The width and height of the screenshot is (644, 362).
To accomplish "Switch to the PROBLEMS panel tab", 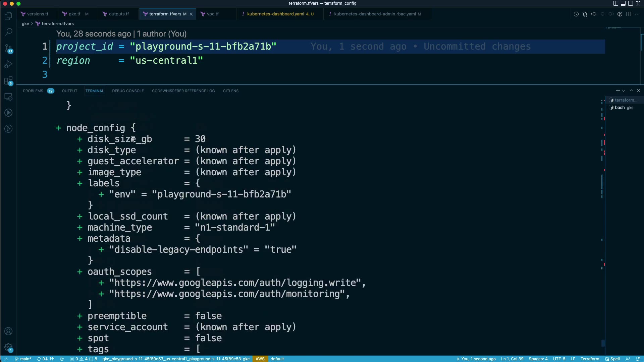I will [33, 91].
